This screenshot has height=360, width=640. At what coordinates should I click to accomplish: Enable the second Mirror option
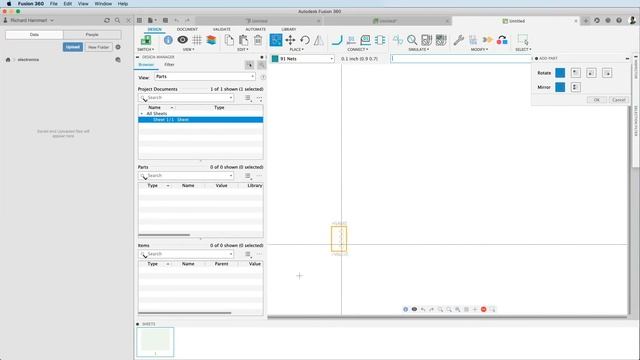(576, 87)
